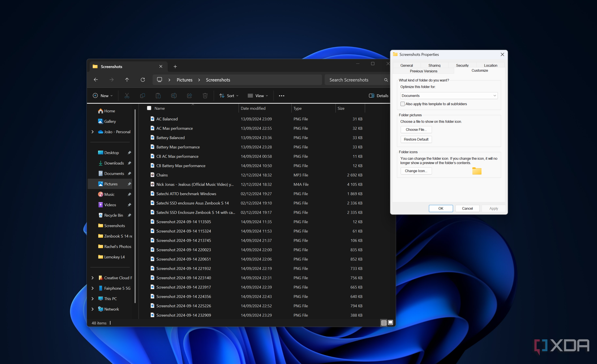Go back with the left arrow button
This screenshot has height=364, width=597.
pyautogui.click(x=96, y=80)
